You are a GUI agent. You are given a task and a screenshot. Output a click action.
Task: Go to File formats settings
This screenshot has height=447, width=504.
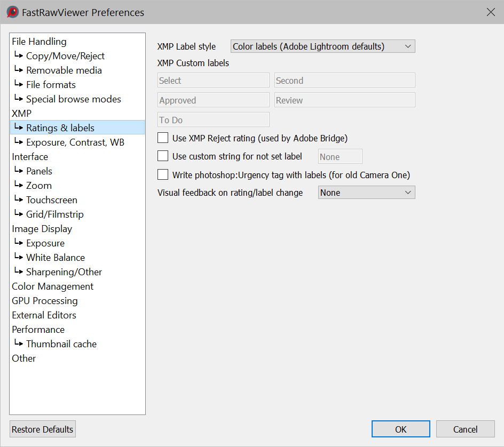51,85
